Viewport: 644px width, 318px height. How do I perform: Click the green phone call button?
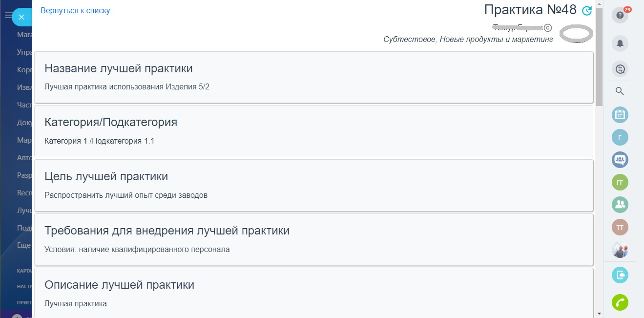click(x=620, y=302)
